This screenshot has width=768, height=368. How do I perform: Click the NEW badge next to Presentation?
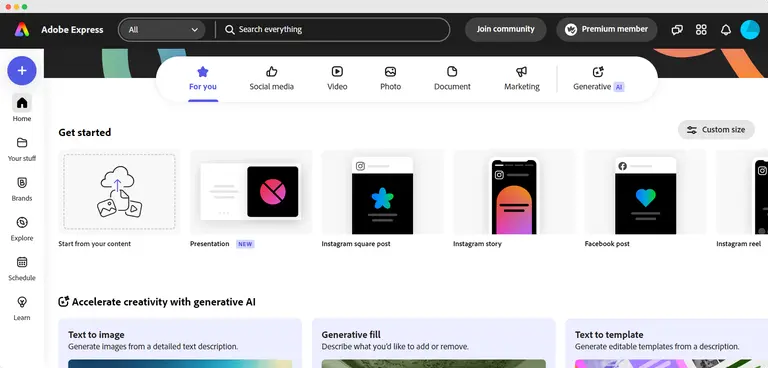(245, 244)
